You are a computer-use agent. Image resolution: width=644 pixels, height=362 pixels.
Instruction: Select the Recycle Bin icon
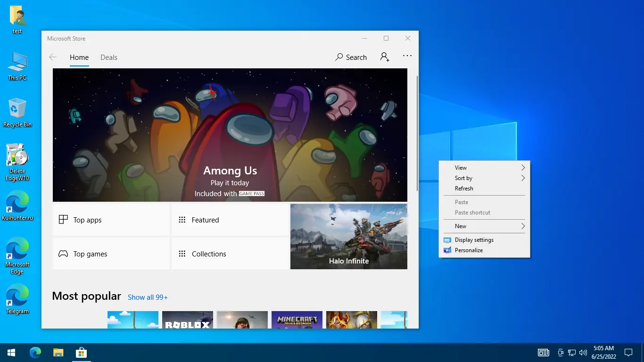[x=17, y=113]
